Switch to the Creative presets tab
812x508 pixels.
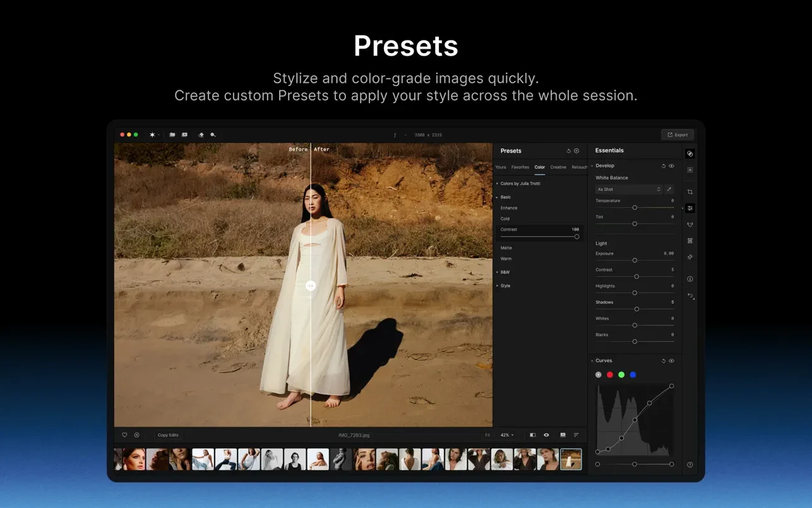point(558,167)
